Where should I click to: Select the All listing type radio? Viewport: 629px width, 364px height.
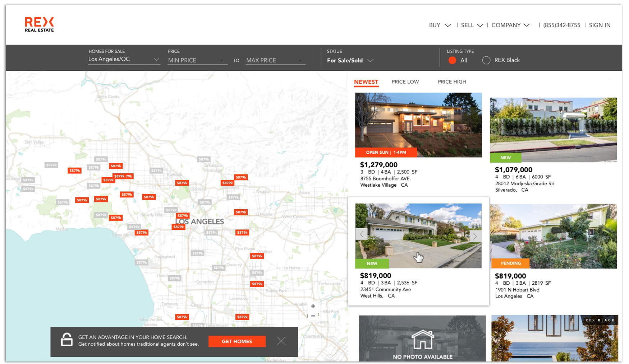tap(452, 60)
